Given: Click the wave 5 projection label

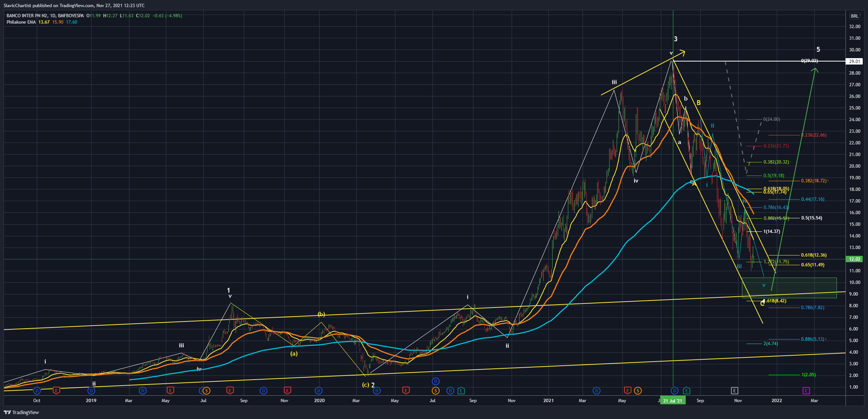Looking at the screenshot, I should [818, 50].
